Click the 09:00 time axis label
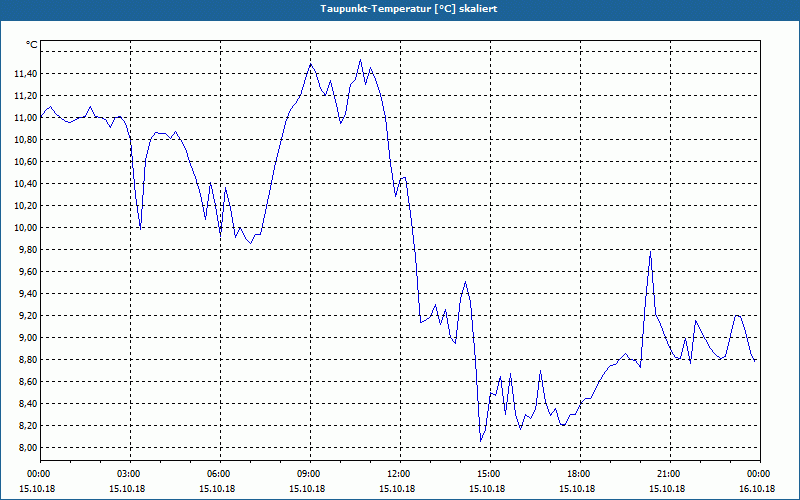Image resolution: width=800 pixels, height=500 pixels. (310, 474)
